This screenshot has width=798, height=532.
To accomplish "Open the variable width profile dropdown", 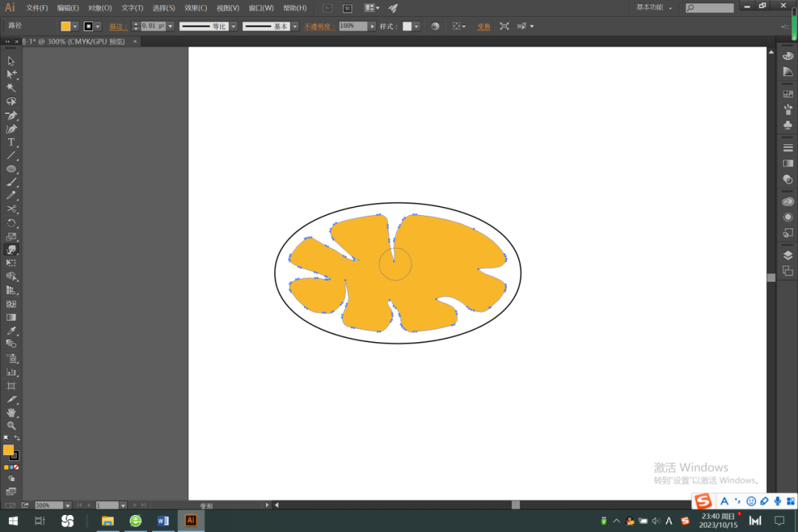I will [x=233, y=26].
